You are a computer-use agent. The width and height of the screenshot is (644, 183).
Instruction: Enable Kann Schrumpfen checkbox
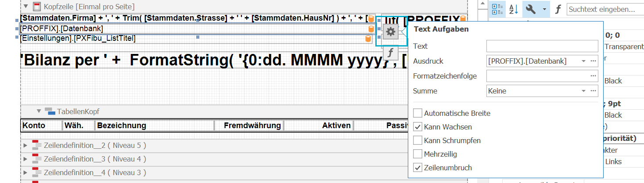pyautogui.click(x=418, y=140)
